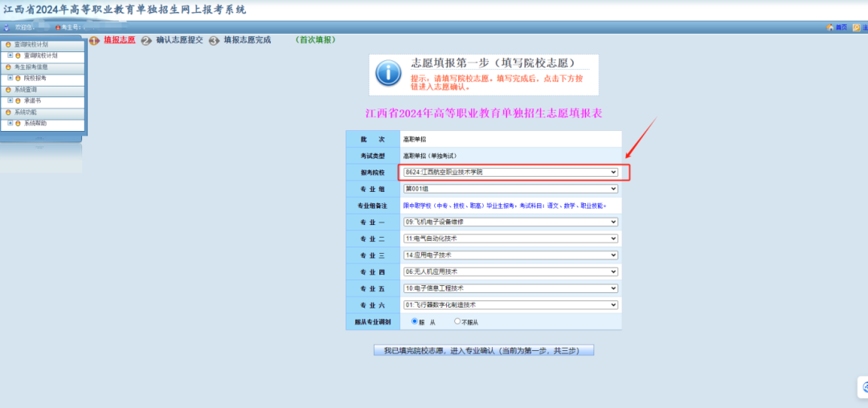
Task: Click the 服从专业调剂 row label
Action: click(373, 321)
